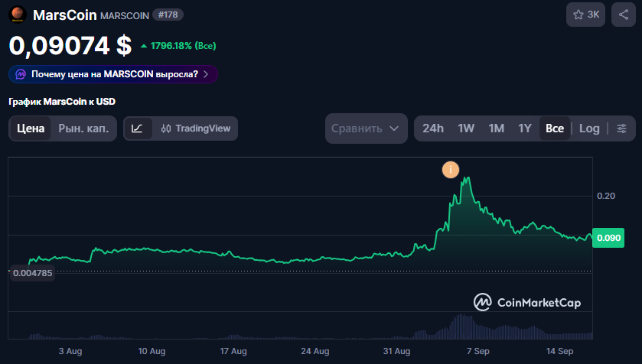Image resolution: width=642 pixels, height=364 pixels.
Task: Set chart range to 1W
Action: point(466,128)
